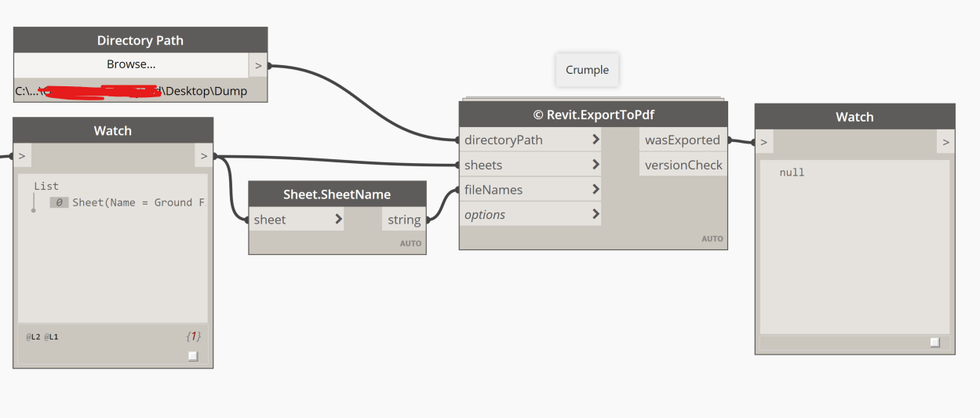Screen dimensions: 980x418
Task: Click the fileNames input port
Action: click(x=530, y=189)
